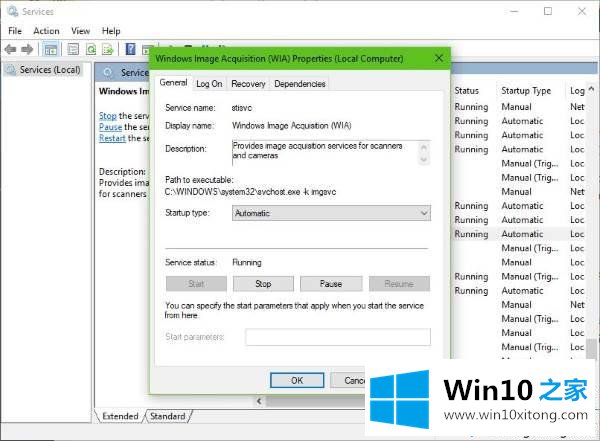Click the greyed-out Start button
This screenshot has height=441, width=600.
196,284
